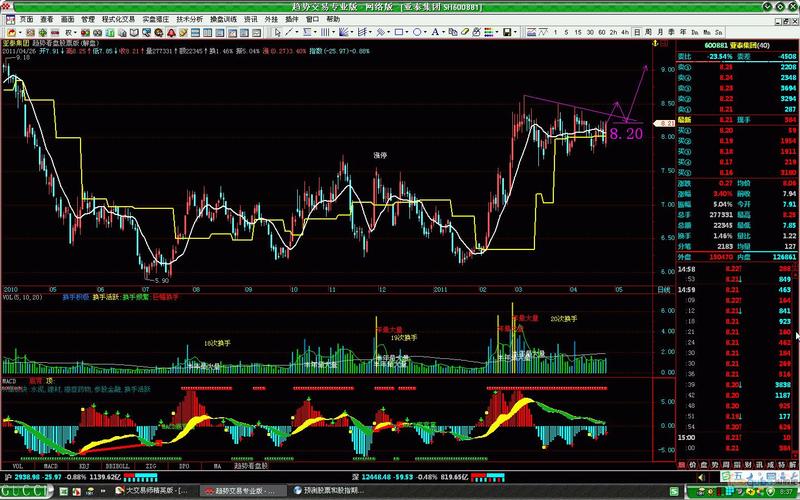The height and width of the screenshot is (500, 800).
Task: Open 大交易师精英版 in taskbar
Action: point(152,491)
